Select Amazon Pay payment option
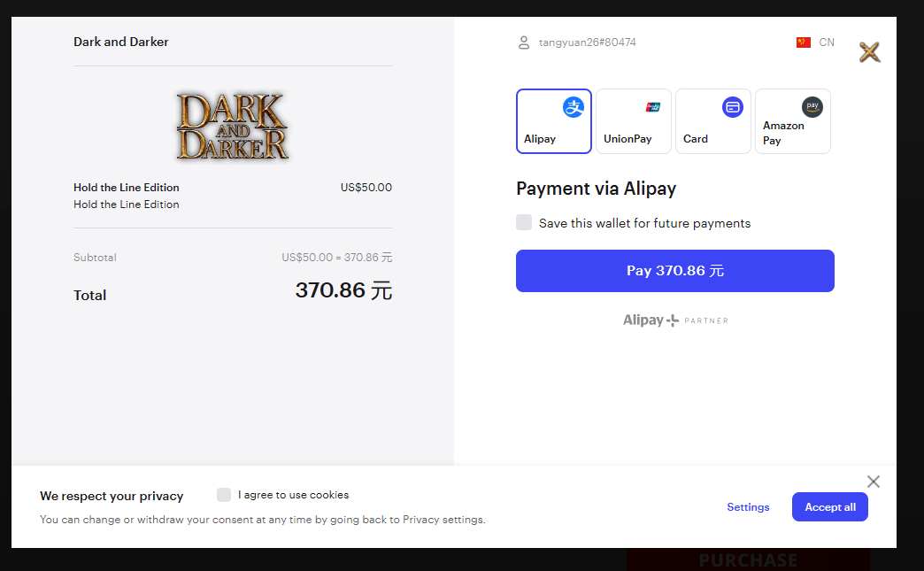 coord(793,121)
